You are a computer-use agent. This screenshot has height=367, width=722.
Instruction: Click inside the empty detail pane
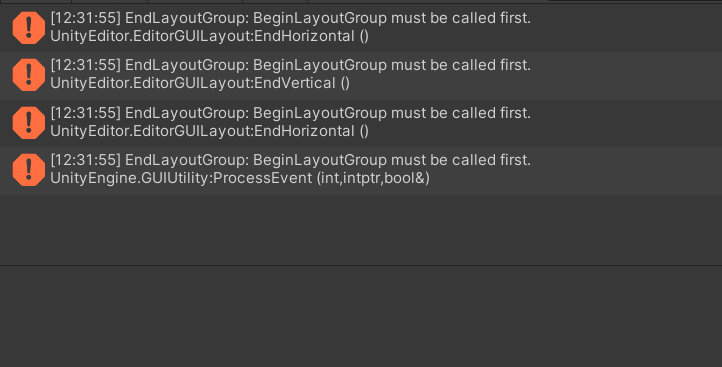(x=361, y=317)
